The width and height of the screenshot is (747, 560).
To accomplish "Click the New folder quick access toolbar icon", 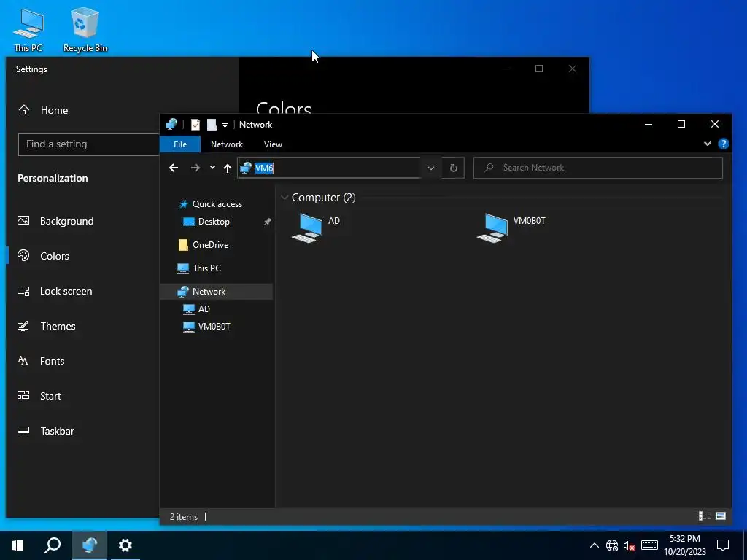I will [212, 125].
